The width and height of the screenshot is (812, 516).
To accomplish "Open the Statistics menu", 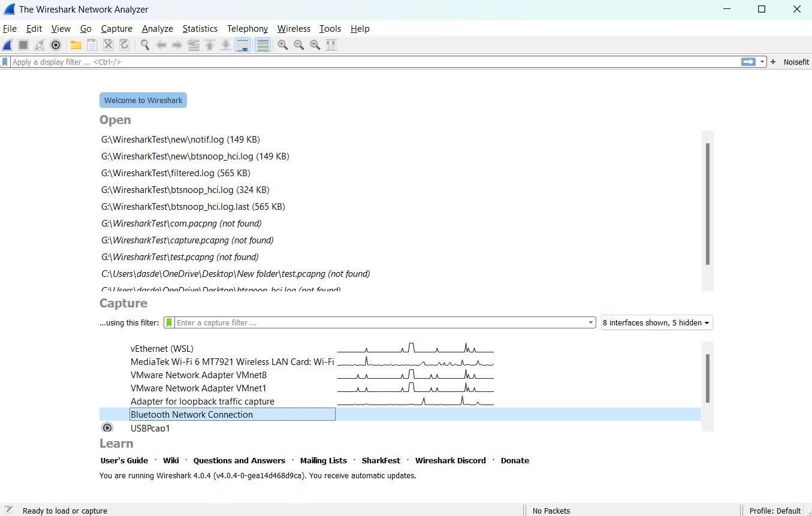I will click(200, 28).
